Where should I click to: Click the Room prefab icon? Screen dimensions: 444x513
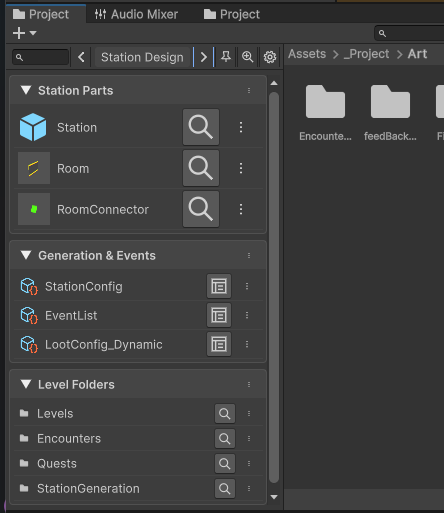[x=34, y=168]
